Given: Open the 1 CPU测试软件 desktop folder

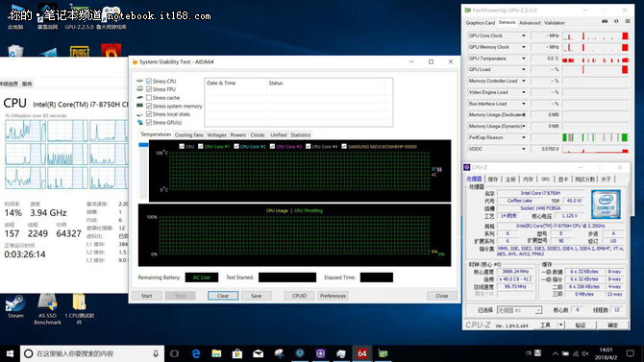Looking at the screenshot, I should point(79,309).
